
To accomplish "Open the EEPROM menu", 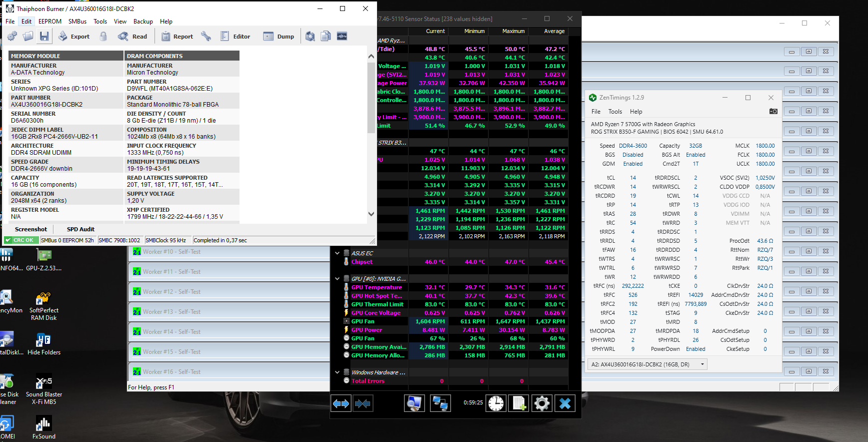I will click(x=50, y=22).
